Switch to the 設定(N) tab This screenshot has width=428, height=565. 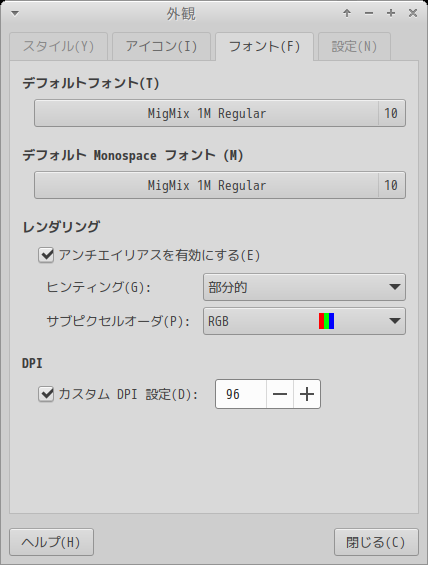pyautogui.click(x=354, y=46)
